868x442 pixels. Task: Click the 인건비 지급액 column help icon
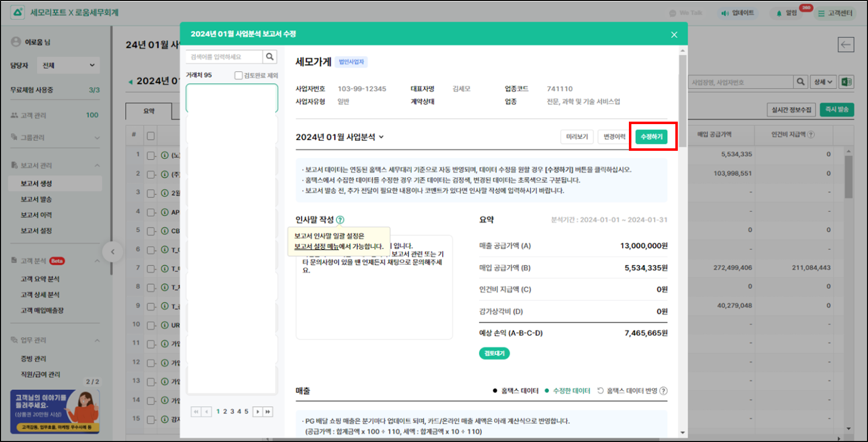(x=811, y=134)
